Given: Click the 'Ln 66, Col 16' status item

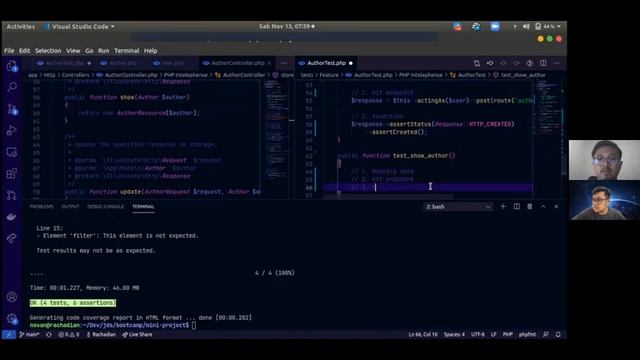Looking at the screenshot, I should pyautogui.click(x=423, y=334).
